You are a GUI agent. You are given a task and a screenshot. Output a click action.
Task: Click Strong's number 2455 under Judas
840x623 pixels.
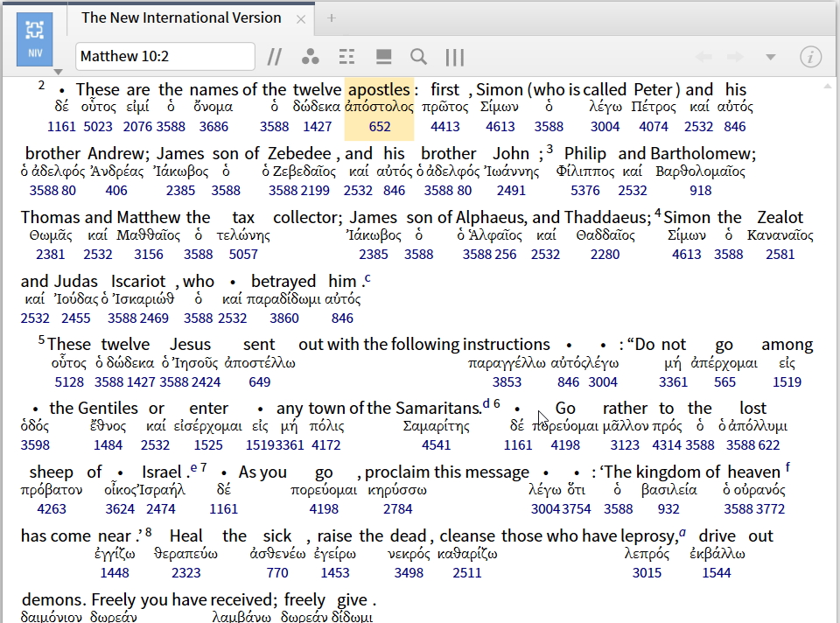coord(75,318)
